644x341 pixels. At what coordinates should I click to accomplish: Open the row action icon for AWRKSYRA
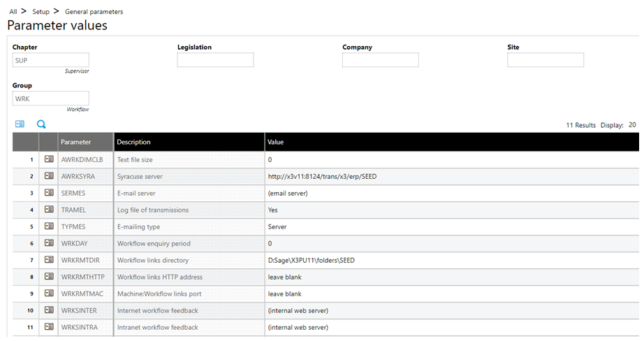49,176
